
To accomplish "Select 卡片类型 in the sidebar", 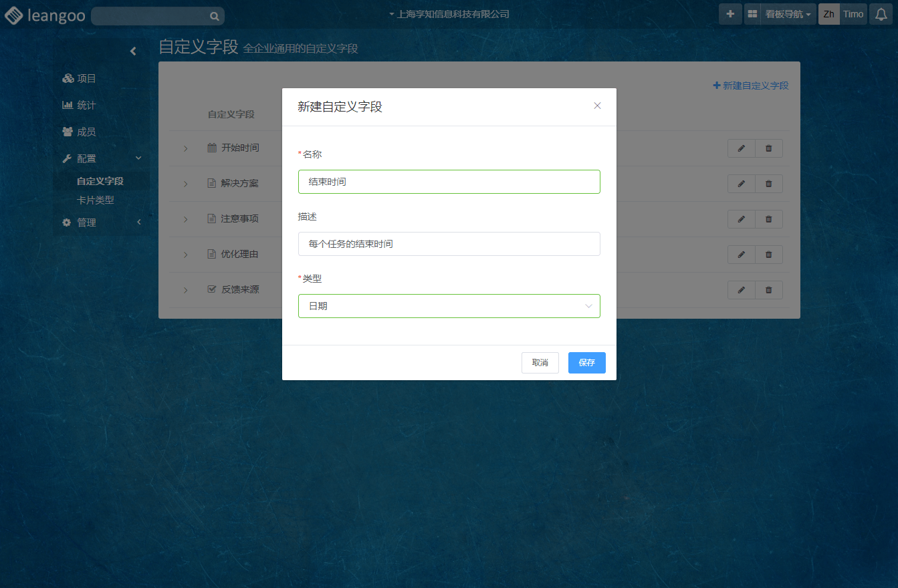I will coord(96,200).
